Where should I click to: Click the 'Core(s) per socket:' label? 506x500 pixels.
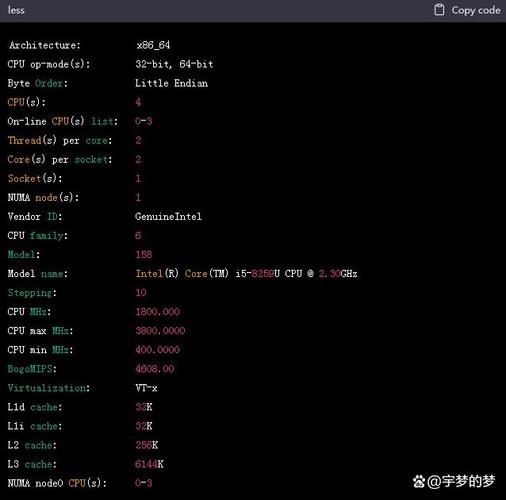[60, 159]
